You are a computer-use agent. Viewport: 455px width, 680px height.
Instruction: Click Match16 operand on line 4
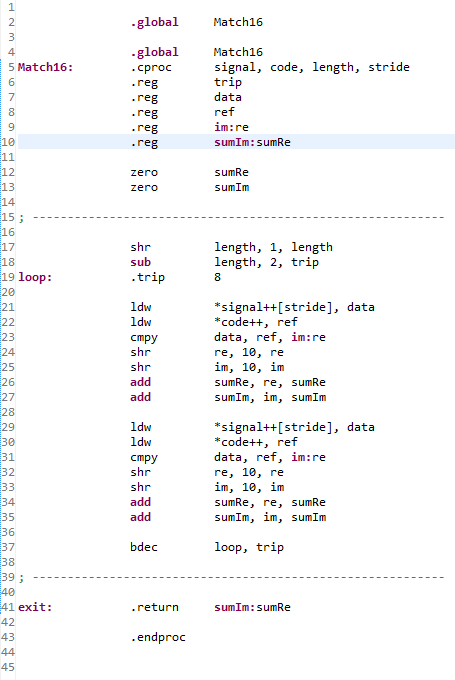click(238, 52)
